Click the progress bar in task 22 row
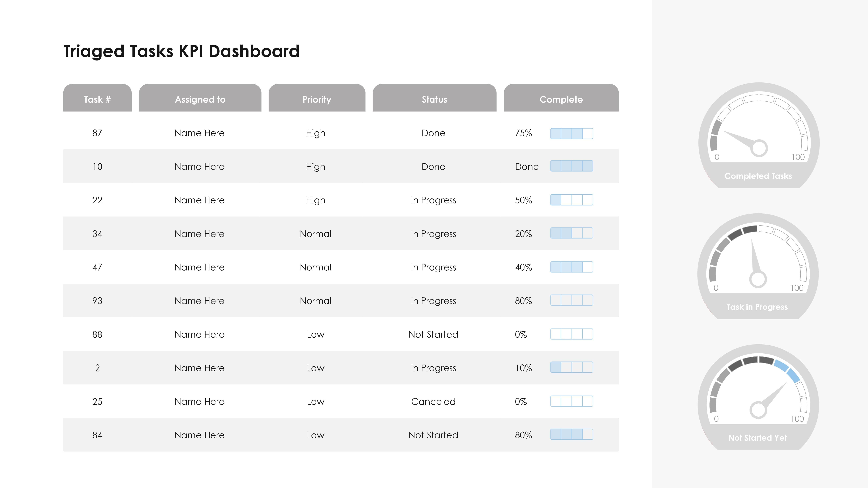Viewport: 868px width, 488px height. tap(572, 200)
